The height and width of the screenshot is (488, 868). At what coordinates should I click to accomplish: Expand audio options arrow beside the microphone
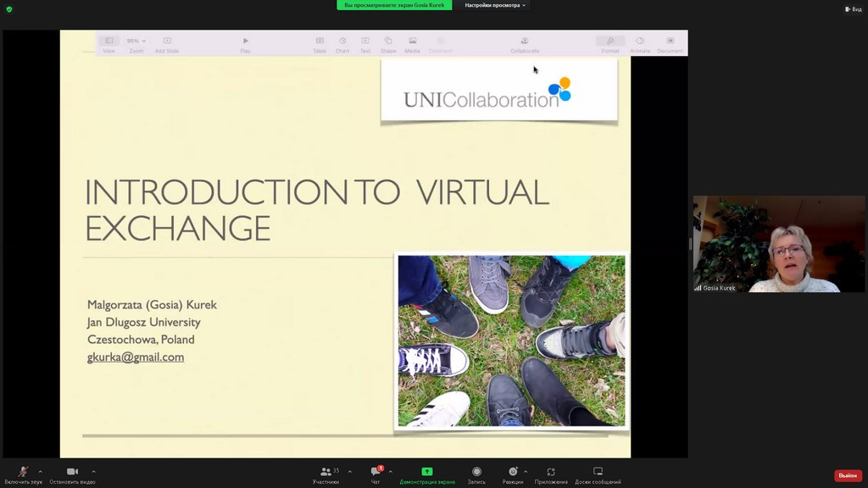point(40,471)
